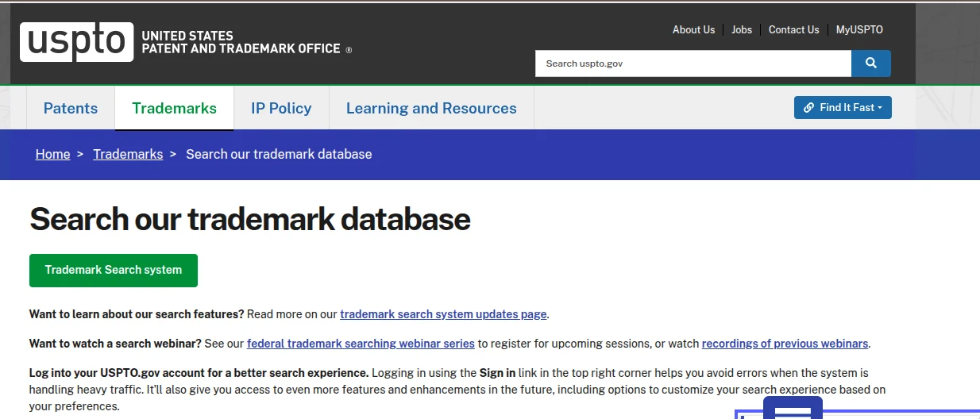This screenshot has width=980, height=419.
Task: Open recordings of previous webinars link
Action: click(x=785, y=344)
